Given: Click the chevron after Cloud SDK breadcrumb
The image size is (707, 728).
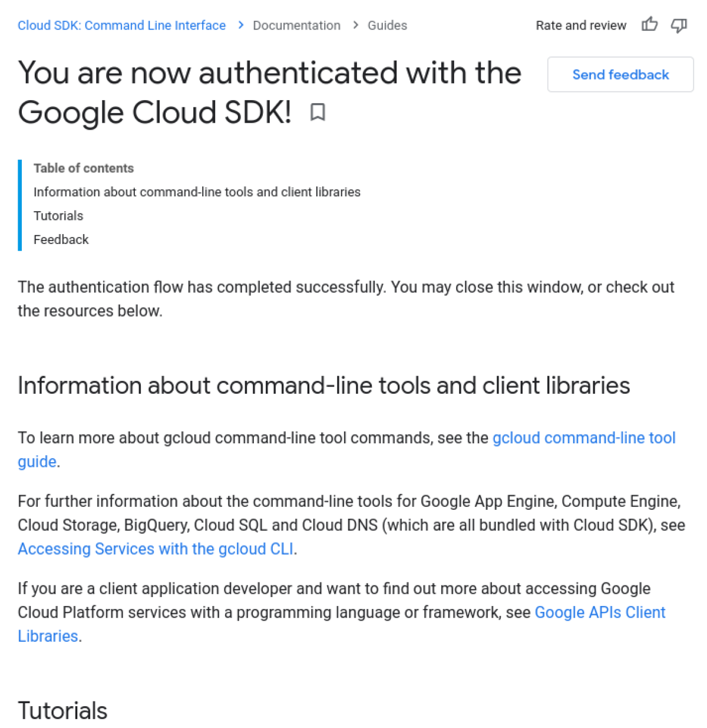Looking at the screenshot, I should (x=240, y=25).
